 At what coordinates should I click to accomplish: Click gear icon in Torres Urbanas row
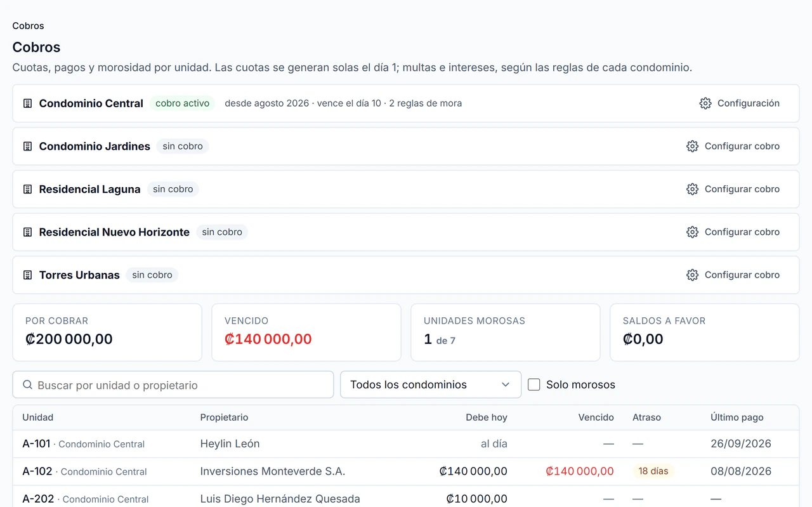[x=693, y=275]
